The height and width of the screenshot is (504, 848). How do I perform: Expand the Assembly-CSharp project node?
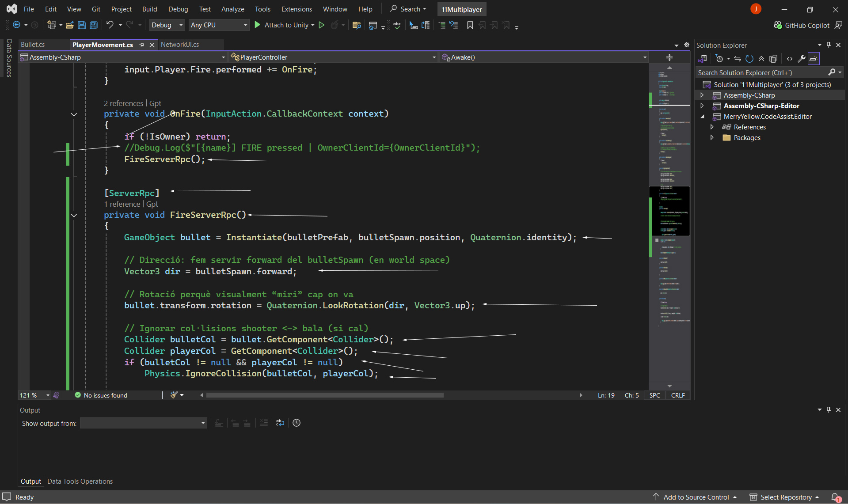[702, 95]
